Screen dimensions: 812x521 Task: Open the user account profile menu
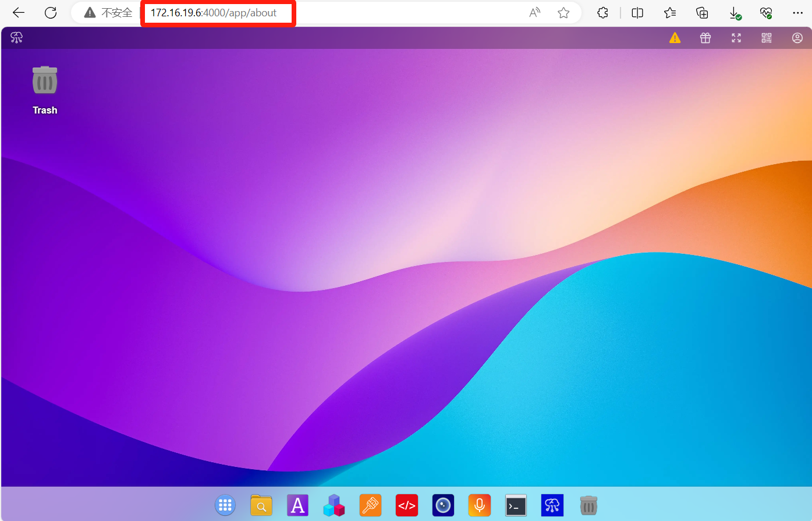pyautogui.click(x=797, y=38)
